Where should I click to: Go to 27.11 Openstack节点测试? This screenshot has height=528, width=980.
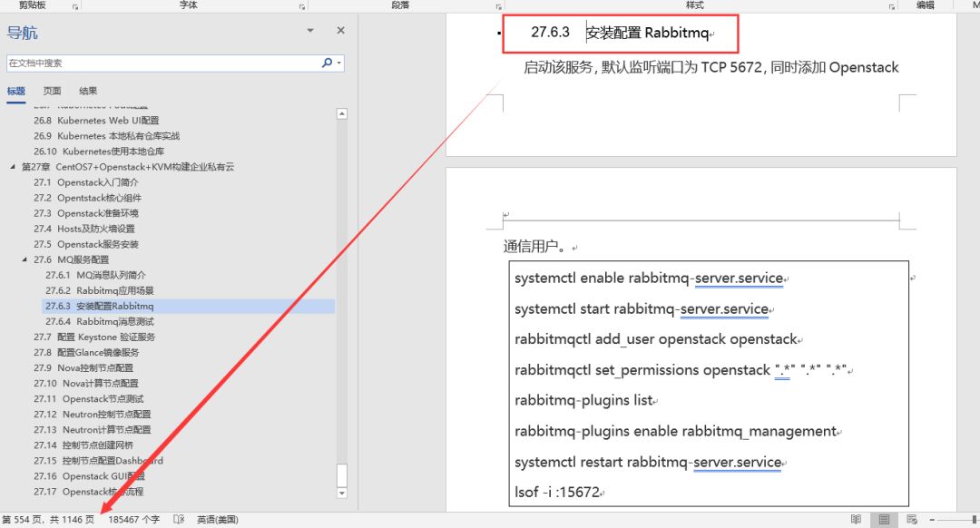click(89, 398)
